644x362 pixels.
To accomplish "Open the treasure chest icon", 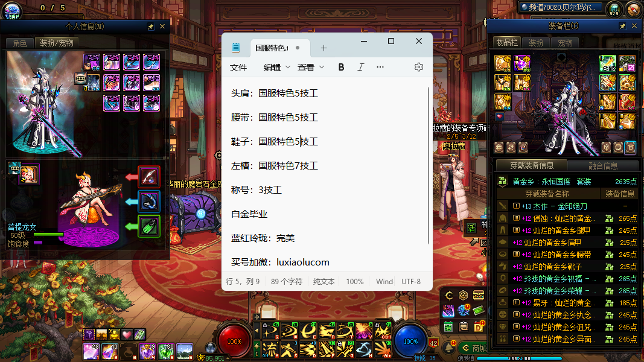I will click(x=479, y=294).
